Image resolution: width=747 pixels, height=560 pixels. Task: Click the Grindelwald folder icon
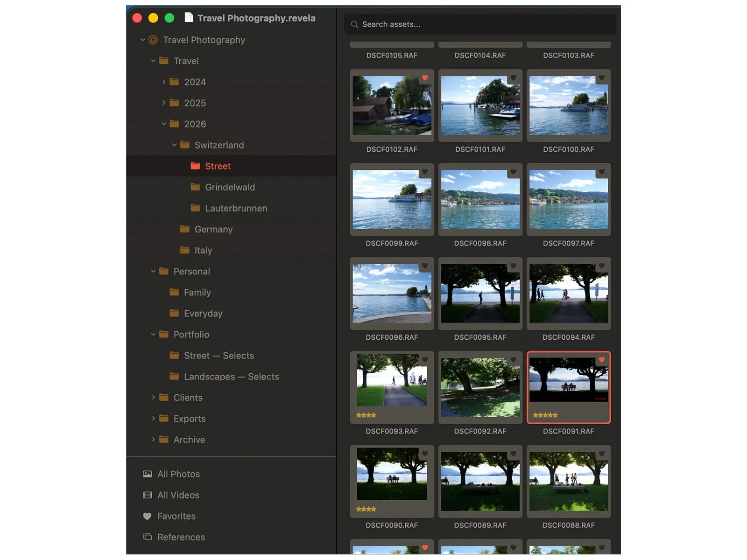pyautogui.click(x=195, y=187)
